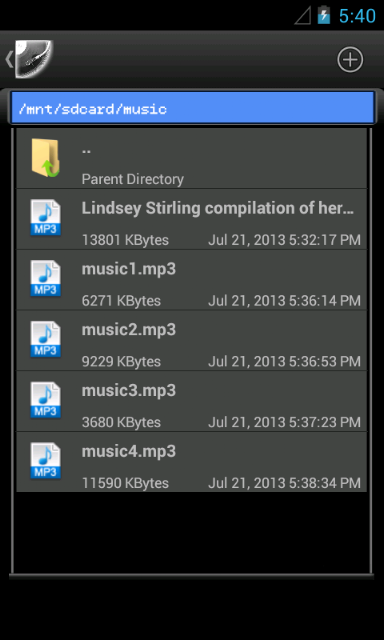Tap the battery charging status icon
The width and height of the screenshot is (384, 640).
click(324, 15)
